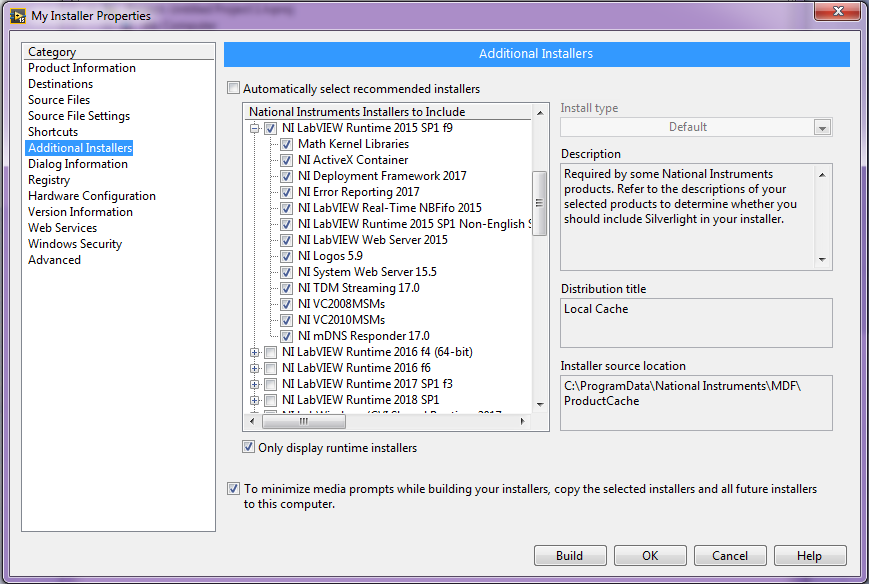Check NI LabVIEW Runtime 2016 f6 checkbox

[x=270, y=368]
